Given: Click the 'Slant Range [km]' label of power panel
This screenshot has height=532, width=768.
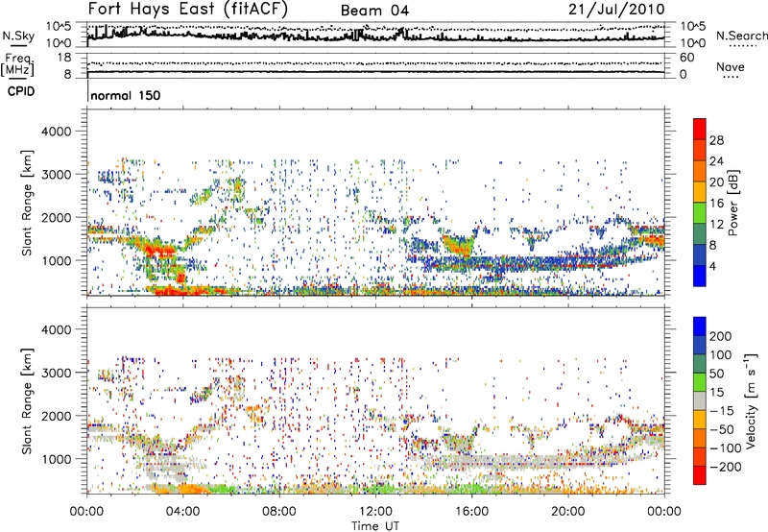Looking at the screenshot, I should (27, 203).
